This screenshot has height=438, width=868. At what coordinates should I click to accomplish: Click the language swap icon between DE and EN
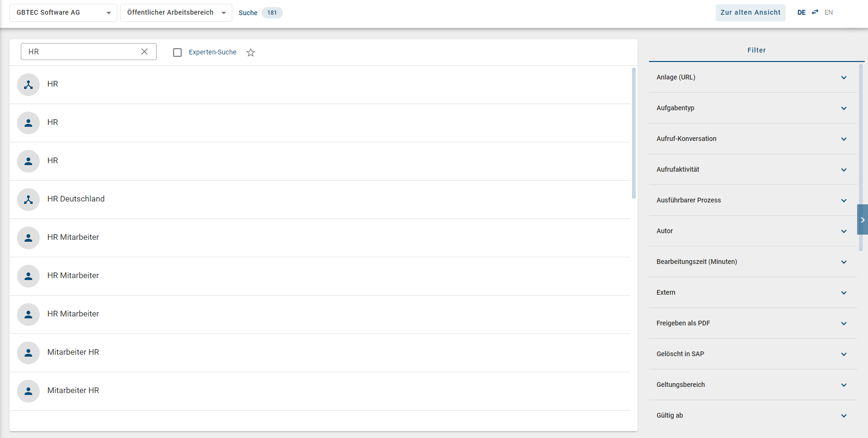(815, 12)
